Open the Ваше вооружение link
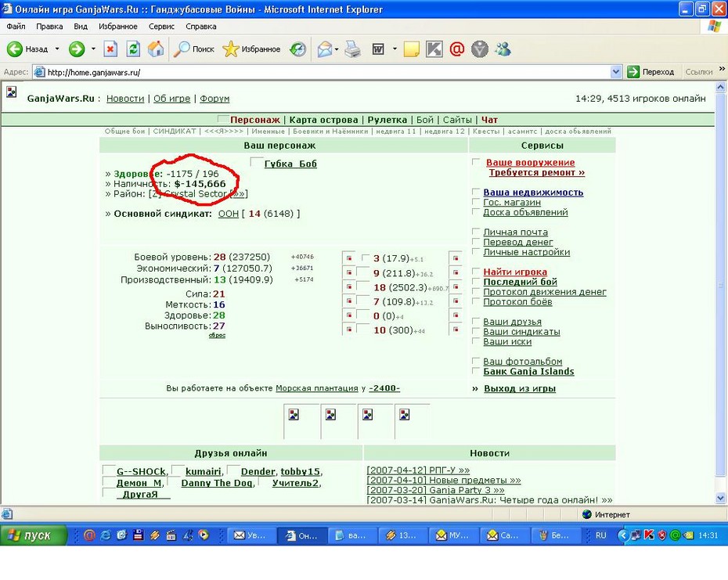Image resolution: width=728 pixels, height=580 pixels. [x=530, y=163]
